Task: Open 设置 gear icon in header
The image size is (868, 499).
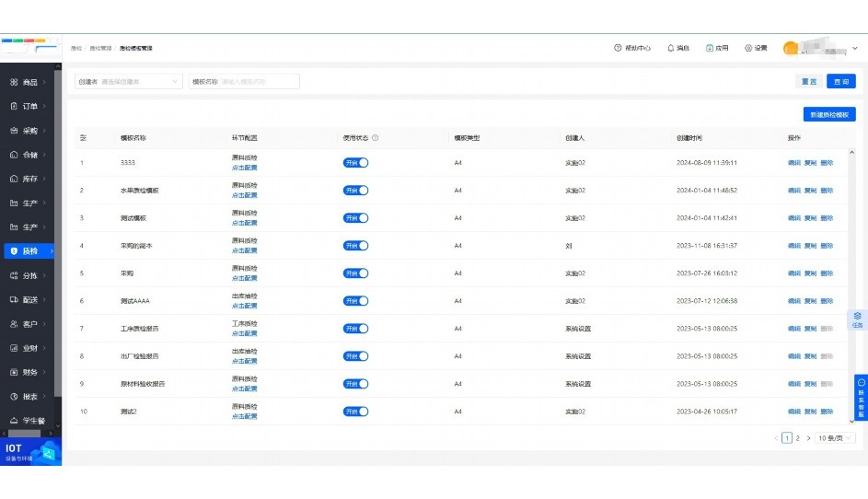Action: (x=748, y=48)
